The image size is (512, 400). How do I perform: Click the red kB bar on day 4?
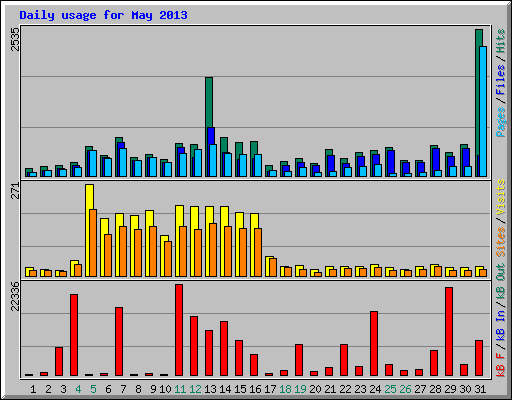74,335
